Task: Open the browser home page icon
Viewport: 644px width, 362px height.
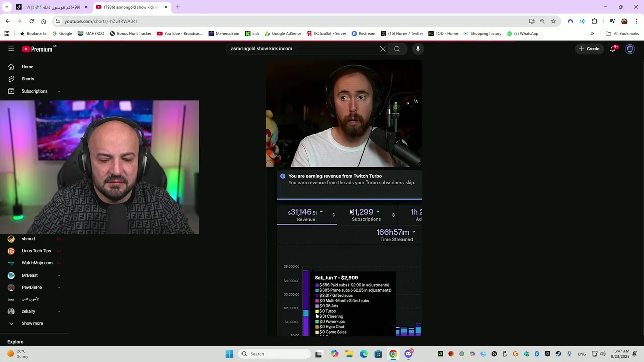Action: (44, 21)
